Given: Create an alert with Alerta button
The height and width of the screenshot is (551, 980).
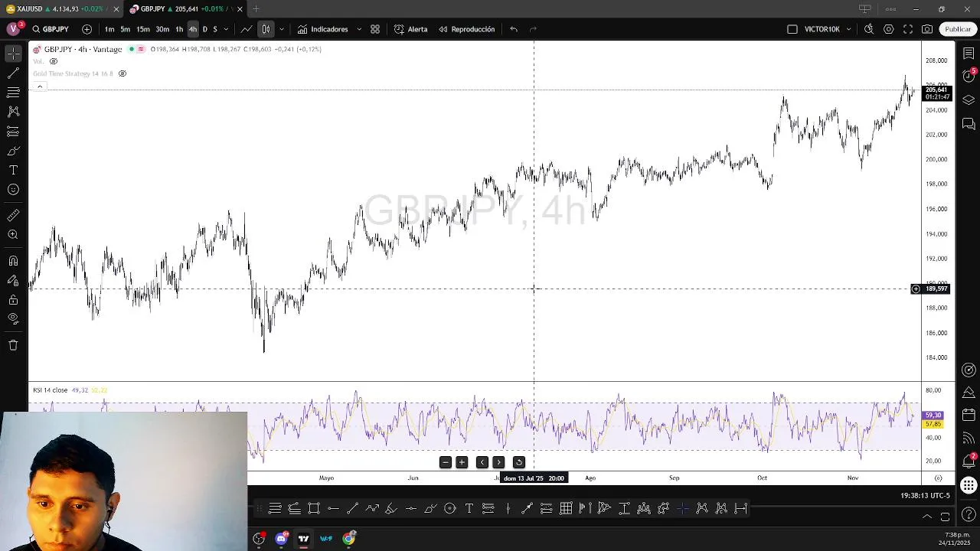Looking at the screenshot, I should (411, 29).
